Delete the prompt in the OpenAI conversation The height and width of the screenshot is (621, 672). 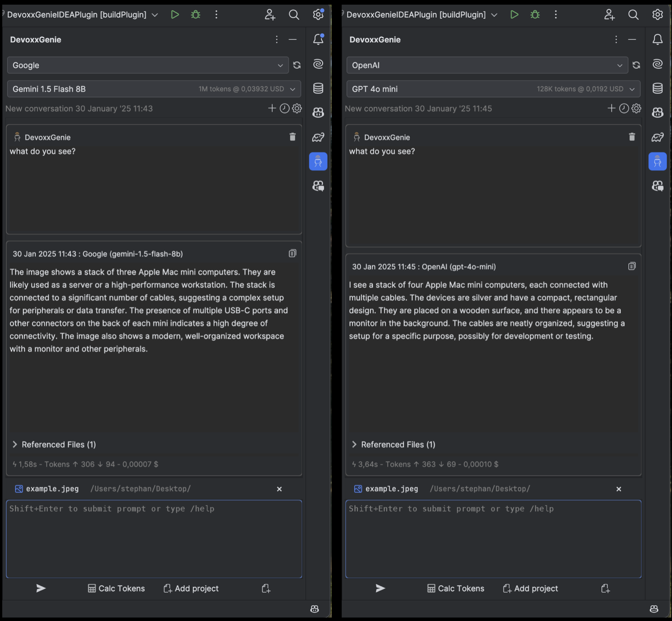632,137
